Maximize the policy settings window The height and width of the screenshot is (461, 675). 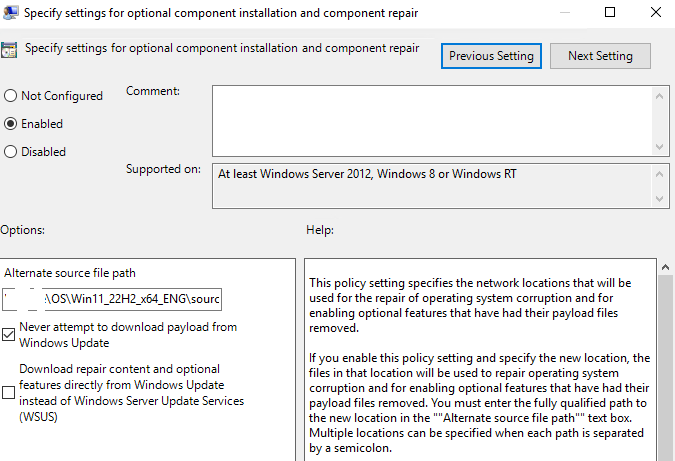(610, 12)
